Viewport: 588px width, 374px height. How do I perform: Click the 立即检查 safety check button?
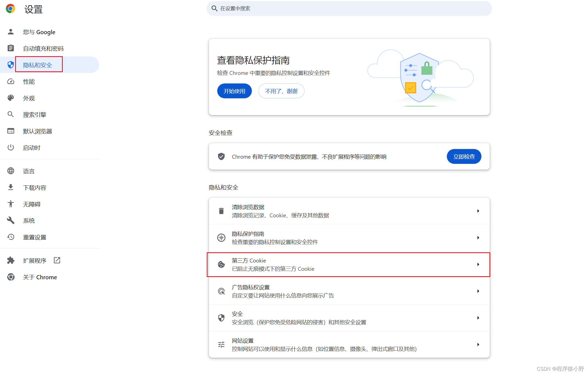(x=464, y=156)
